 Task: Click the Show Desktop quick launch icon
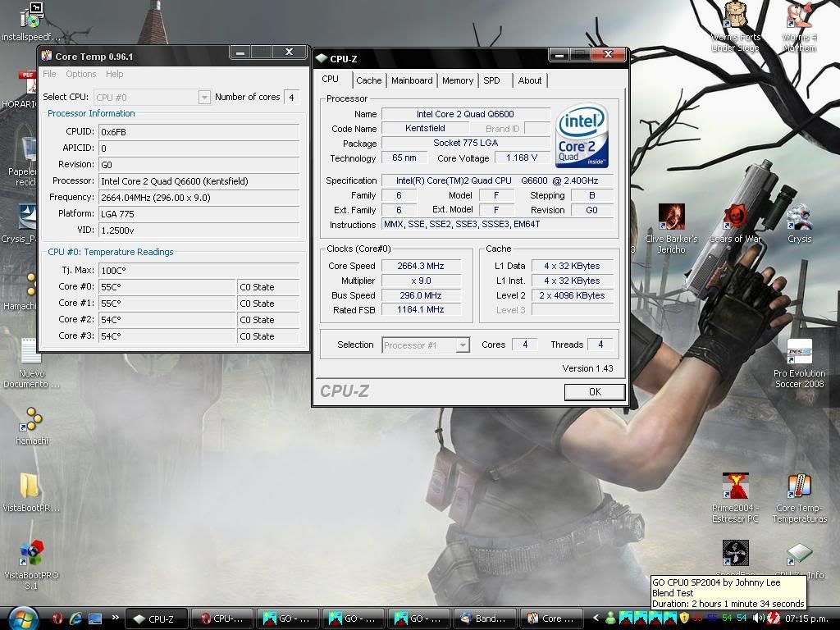tap(95, 619)
